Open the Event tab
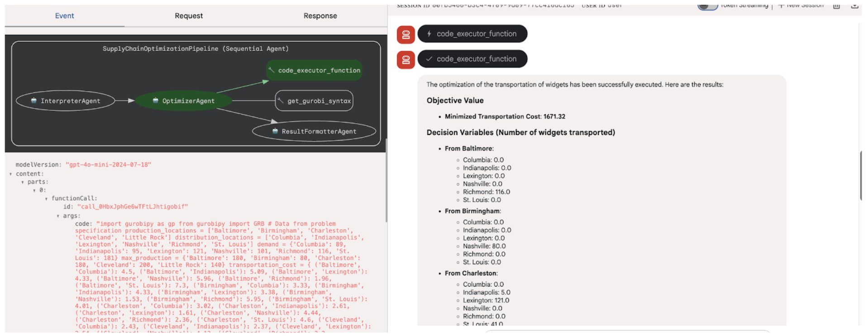 [x=64, y=16]
